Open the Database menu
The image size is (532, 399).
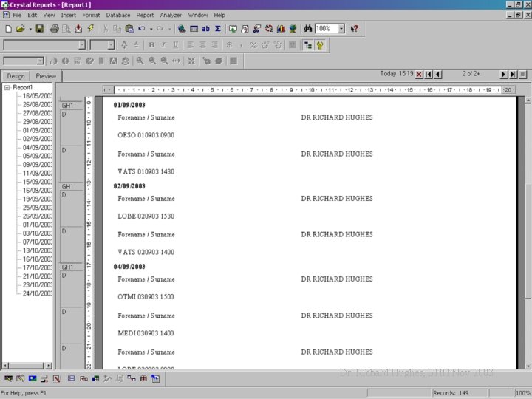(x=118, y=15)
